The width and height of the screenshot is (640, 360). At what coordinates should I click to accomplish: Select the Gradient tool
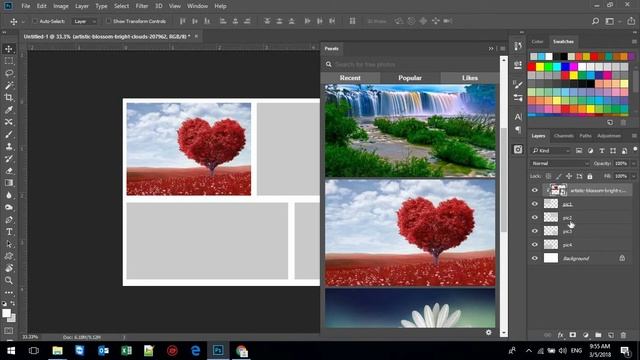9,183
